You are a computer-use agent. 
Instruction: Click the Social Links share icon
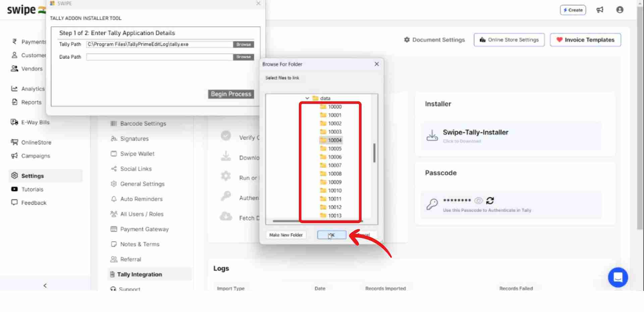[x=114, y=169]
